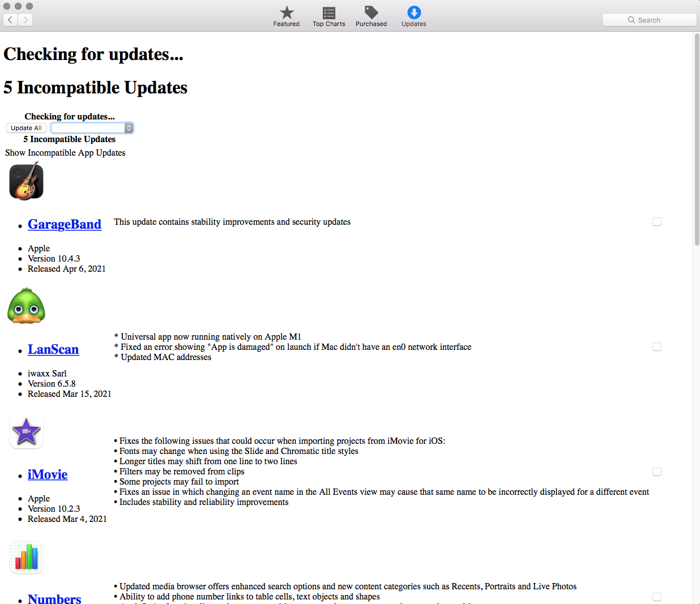700x604 pixels.
Task: Click Released Apr 6, 2021
Action: click(x=67, y=269)
